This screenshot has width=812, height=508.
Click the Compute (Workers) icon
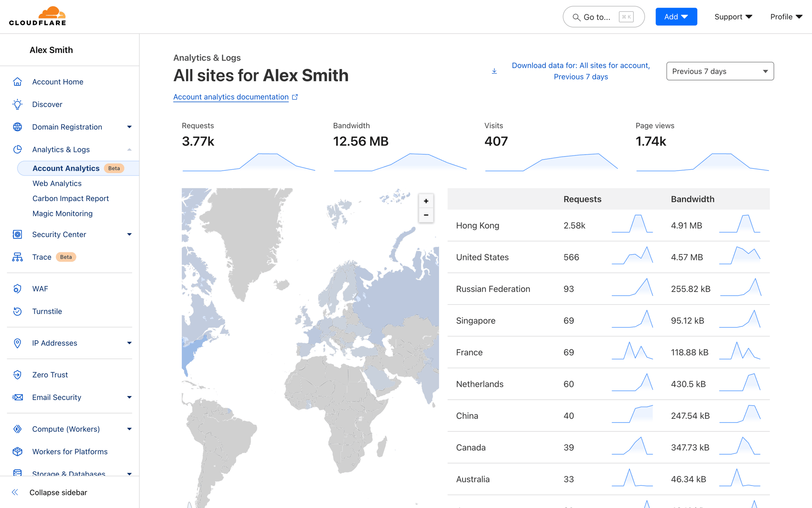(x=17, y=429)
